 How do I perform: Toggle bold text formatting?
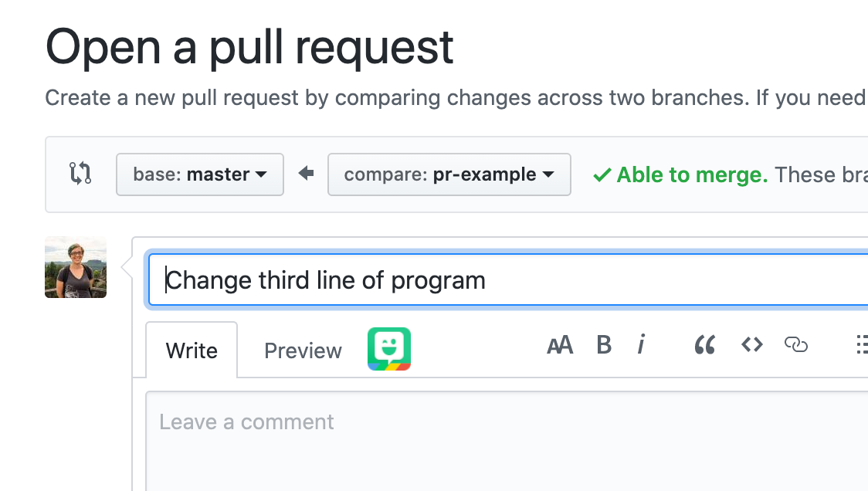[604, 345]
